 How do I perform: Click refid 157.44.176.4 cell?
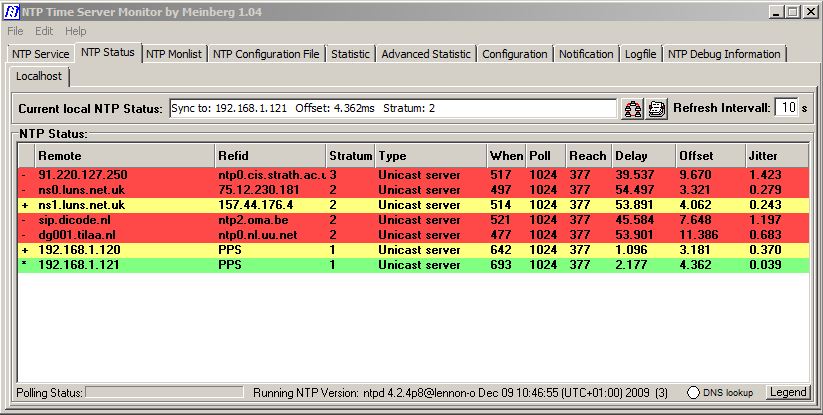click(x=256, y=205)
